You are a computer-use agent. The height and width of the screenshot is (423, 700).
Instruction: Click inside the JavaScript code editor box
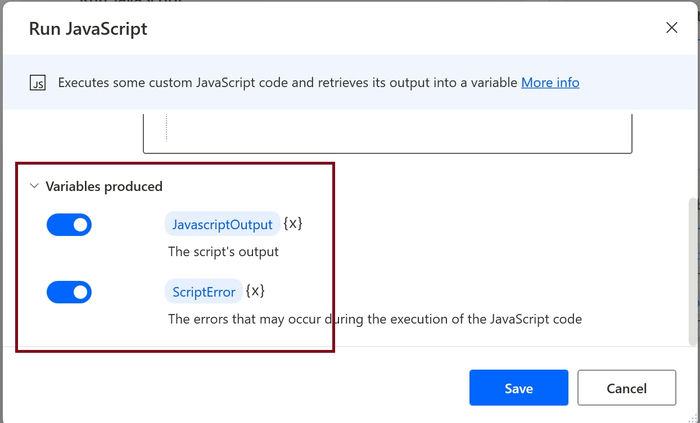pyautogui.click(x=388, y=133)
